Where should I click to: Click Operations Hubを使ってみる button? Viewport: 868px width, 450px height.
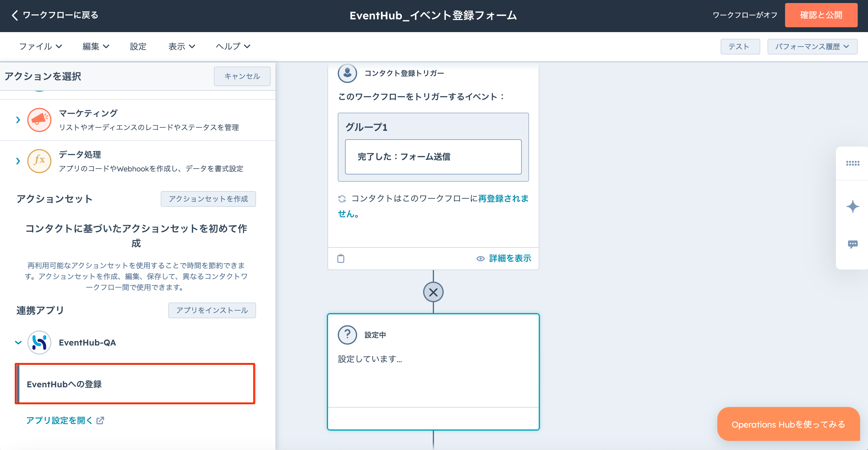point(788,424)
